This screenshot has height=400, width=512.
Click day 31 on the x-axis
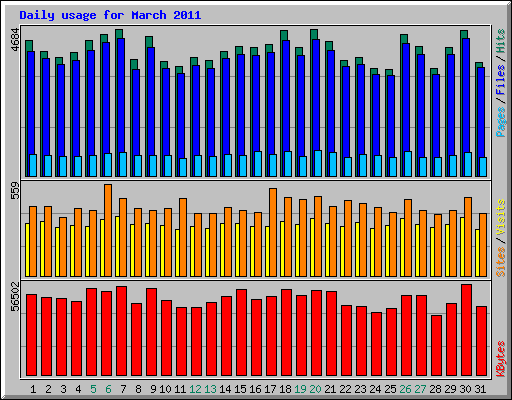tap(480, 389)
